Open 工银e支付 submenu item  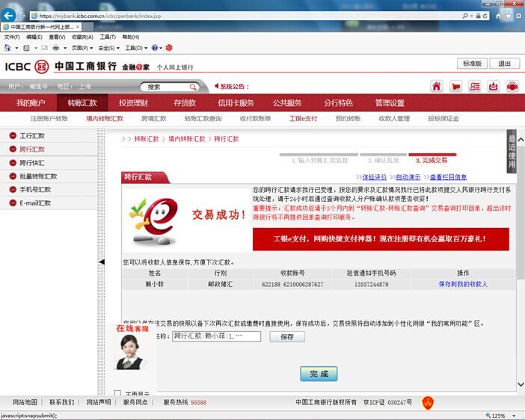303,119
